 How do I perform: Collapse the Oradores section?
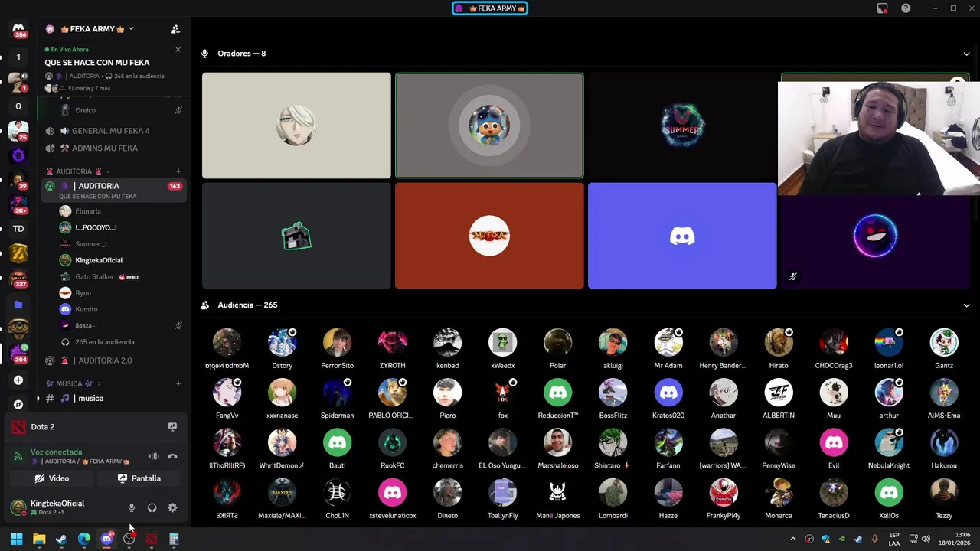pyautogui.click(x=966, y=54)
